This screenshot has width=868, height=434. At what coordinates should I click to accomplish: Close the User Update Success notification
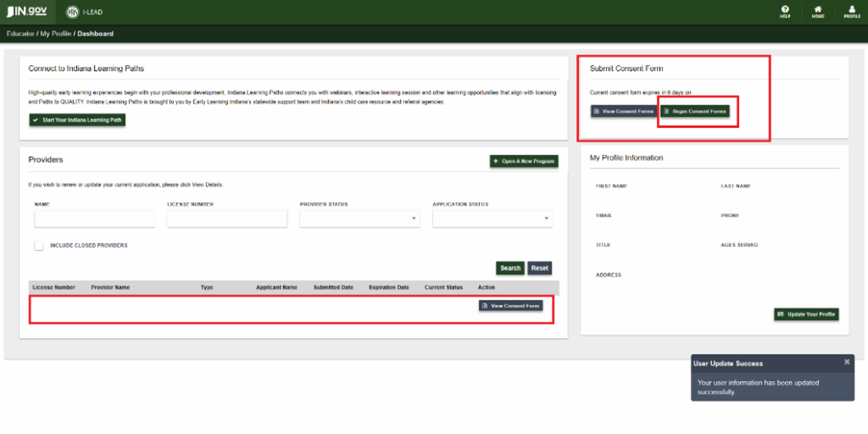[847, 362]
